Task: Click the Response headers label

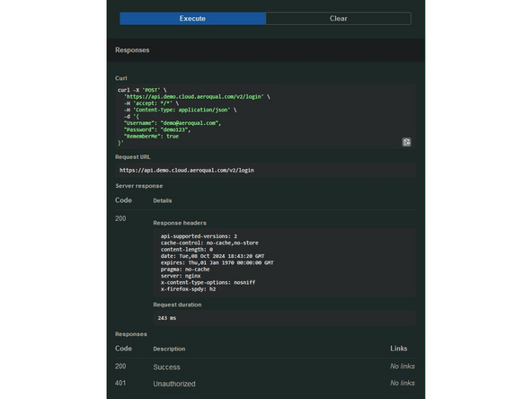Action: point(180,223)
